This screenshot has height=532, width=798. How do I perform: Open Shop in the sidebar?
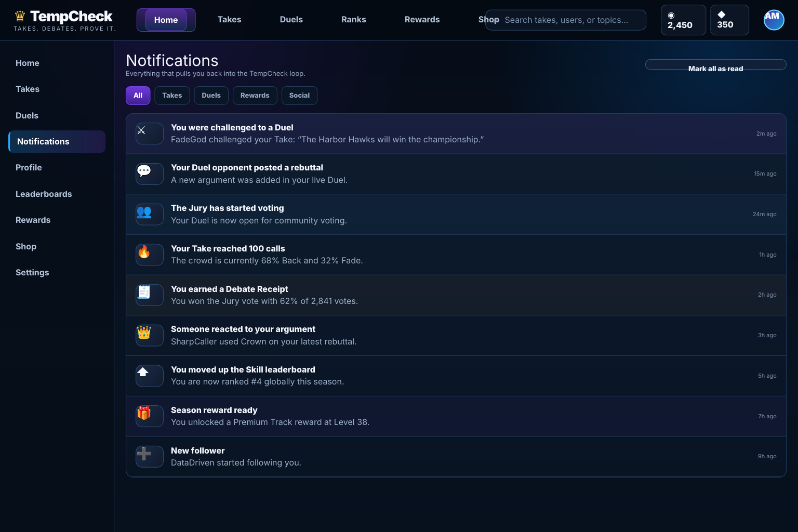[x=57, y=247]
